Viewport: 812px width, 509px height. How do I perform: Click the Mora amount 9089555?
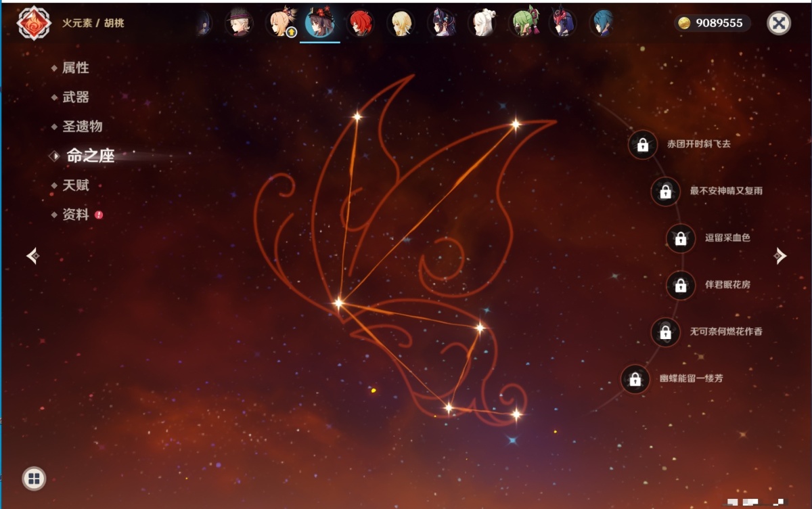coord(719,23)
